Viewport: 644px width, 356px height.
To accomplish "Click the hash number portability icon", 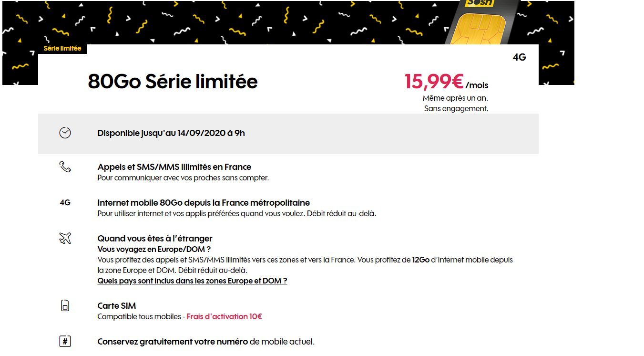I will click(65, 342).
